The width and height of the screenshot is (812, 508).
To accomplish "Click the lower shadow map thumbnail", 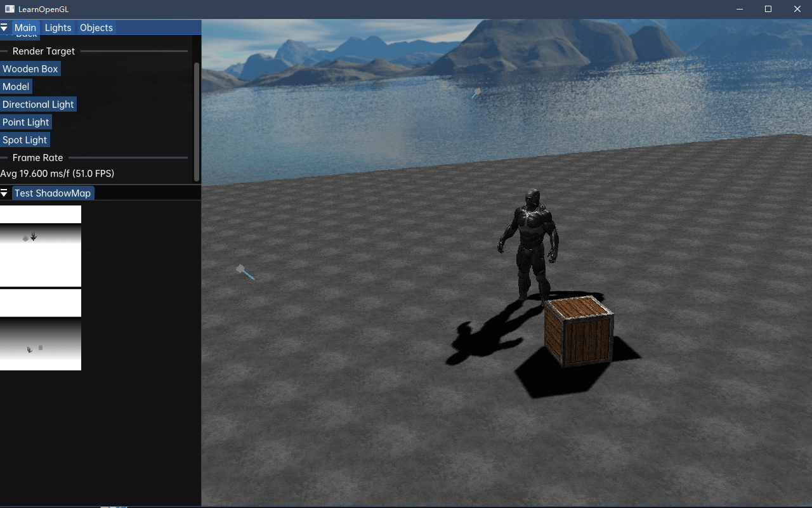I will click(x=41, y=330).
